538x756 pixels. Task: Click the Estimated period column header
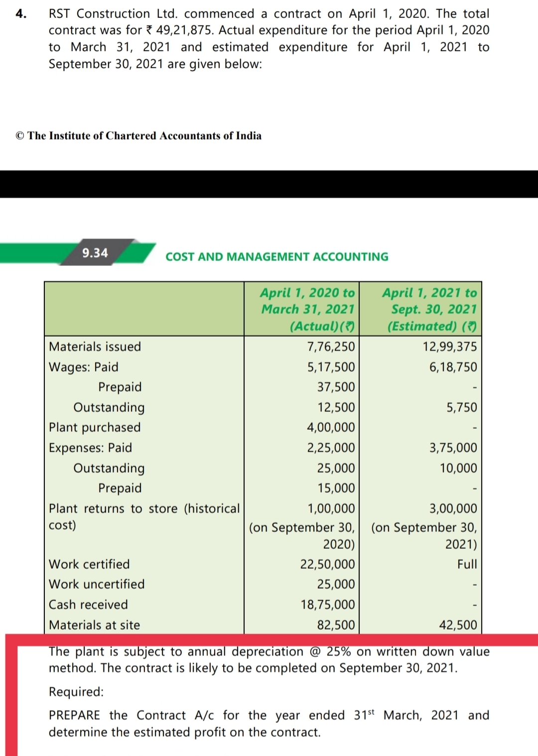tap(429, 309)
